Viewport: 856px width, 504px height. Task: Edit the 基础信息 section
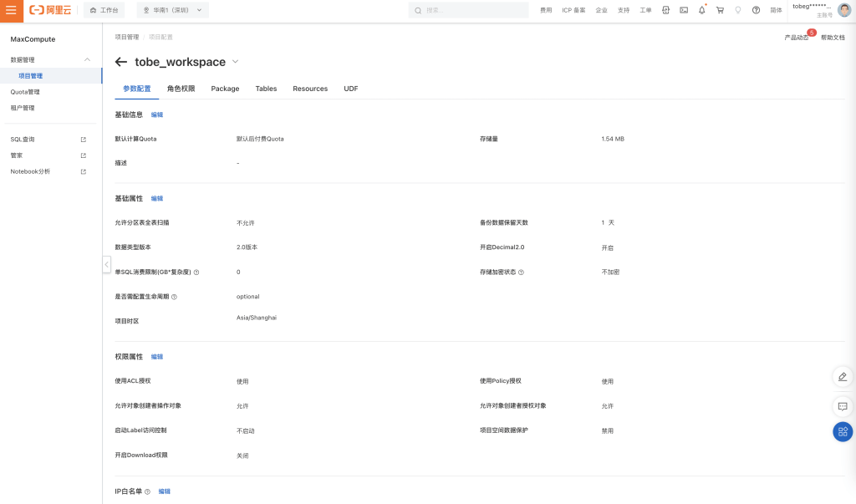(156, 115)
